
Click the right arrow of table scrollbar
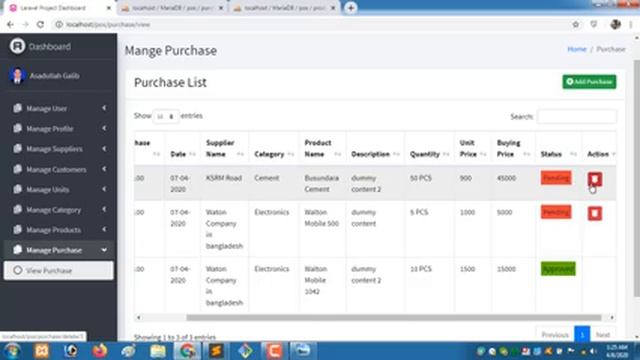611,318
